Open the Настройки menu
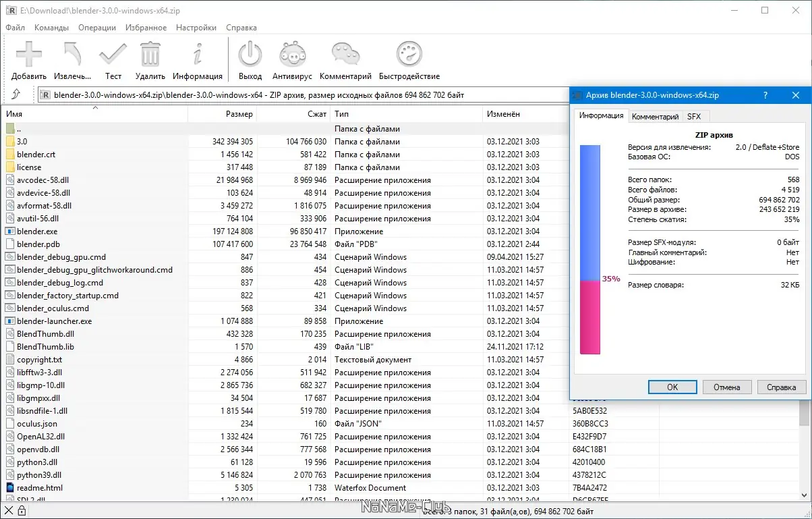The height and width of the screenshot is (519, 812). pos(196,28)
